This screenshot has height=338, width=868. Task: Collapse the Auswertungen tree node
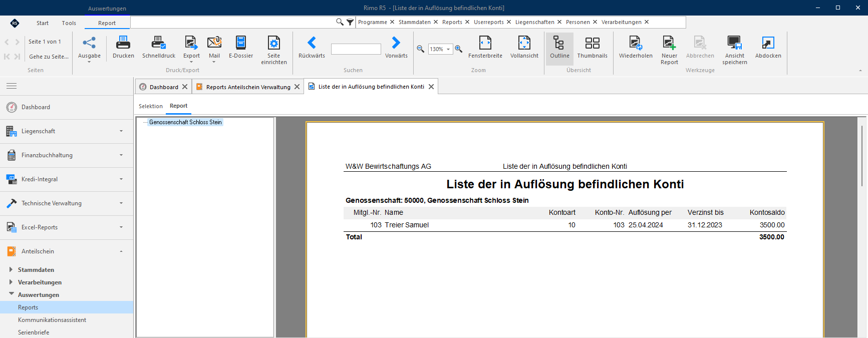(x=11, y=294)
